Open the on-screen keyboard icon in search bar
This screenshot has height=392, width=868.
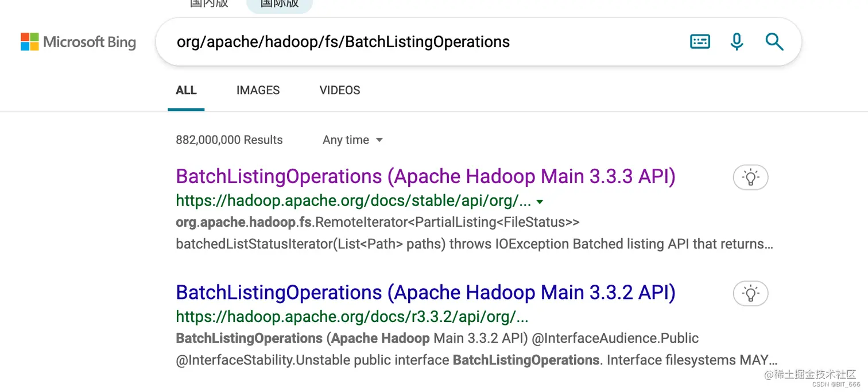tap(700, 41)
